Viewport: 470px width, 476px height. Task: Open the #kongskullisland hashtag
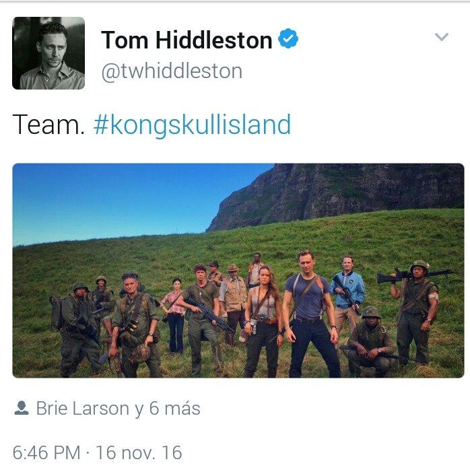[192, 125]
